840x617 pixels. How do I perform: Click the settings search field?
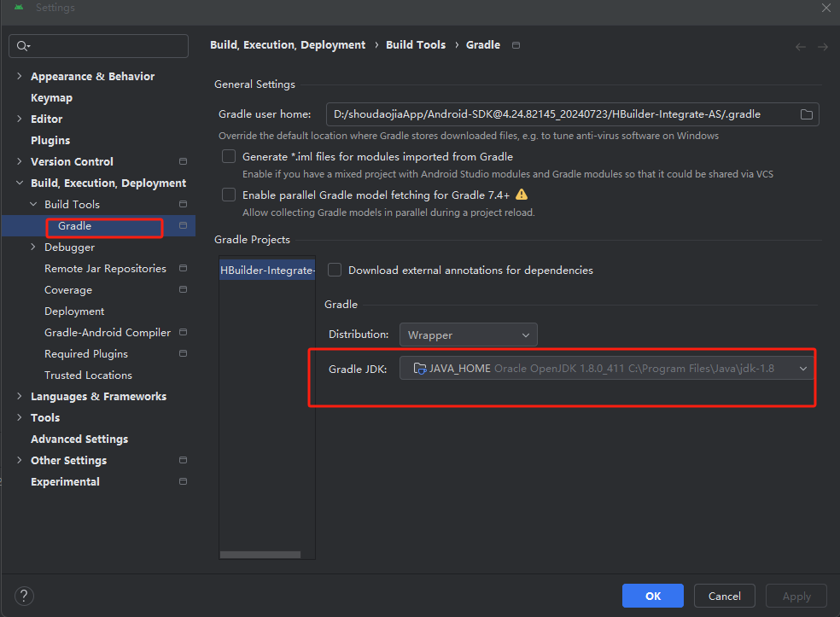[98, 46]
